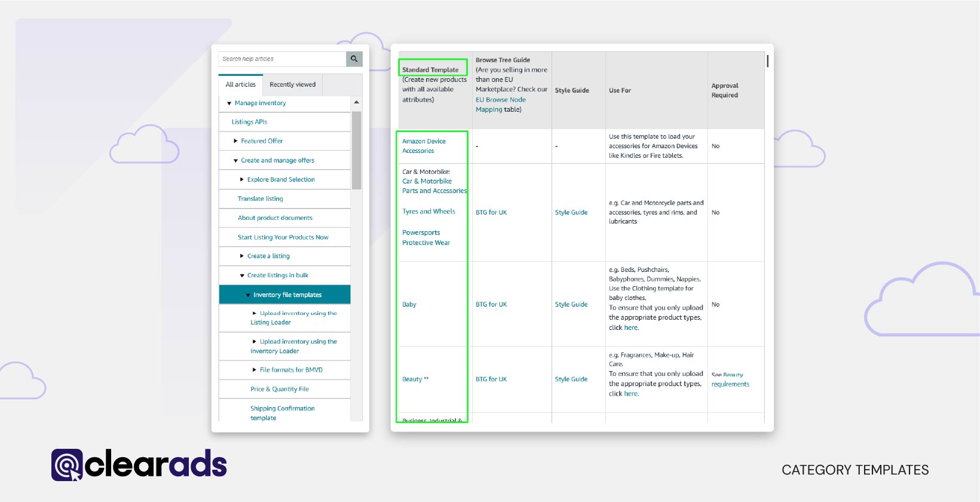The width and height of the screenshot is (980, 502).
Task: Click Standard Template column header
Action: 430,70
